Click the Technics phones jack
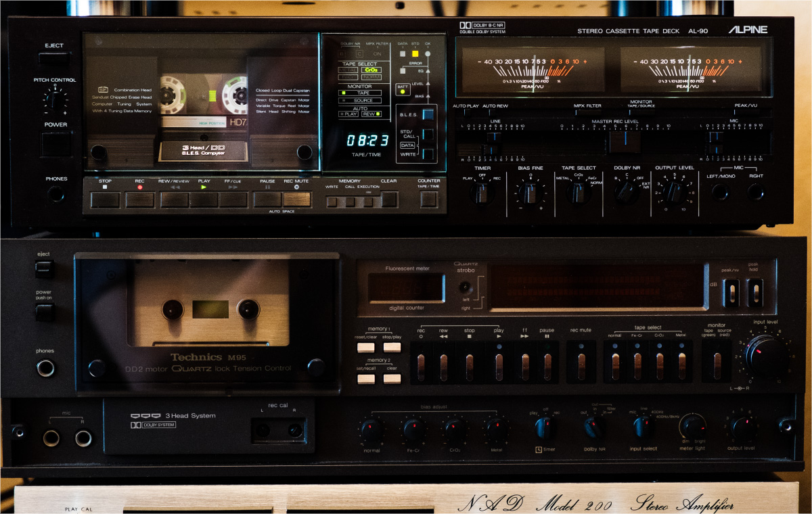This screenshot has width=812, height=514. [x=45, y=369]
